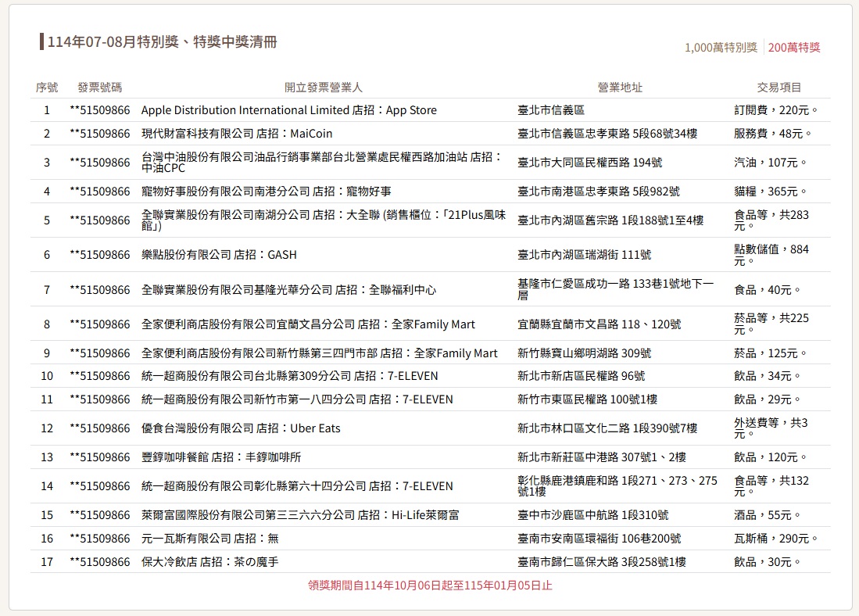
Task: Click the 序號 column header
Action: click(x=47, y=88)
